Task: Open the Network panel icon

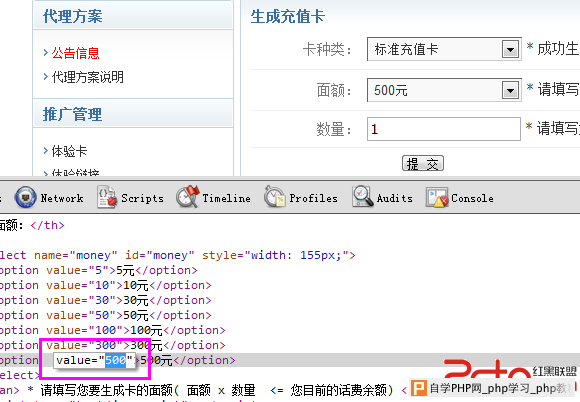Action: (26, 197)
